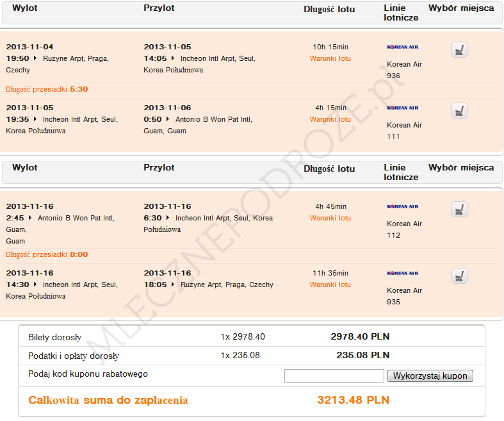Click the first table's Wybór miejsca header
Image resolution: width=504 pixels, height=421 pixels.
coord(461,8)
